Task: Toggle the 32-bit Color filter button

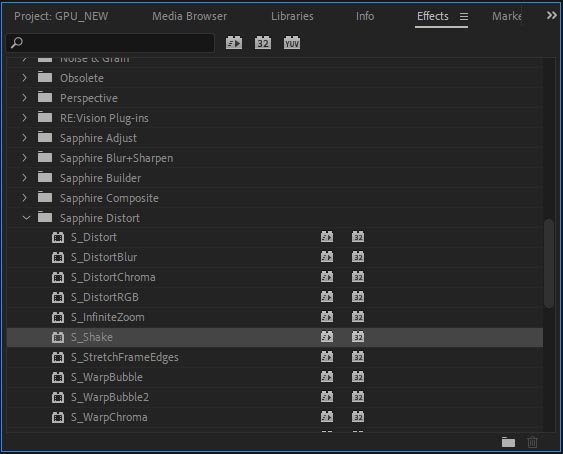Action: pyautogui.click(x=263, y=43)
